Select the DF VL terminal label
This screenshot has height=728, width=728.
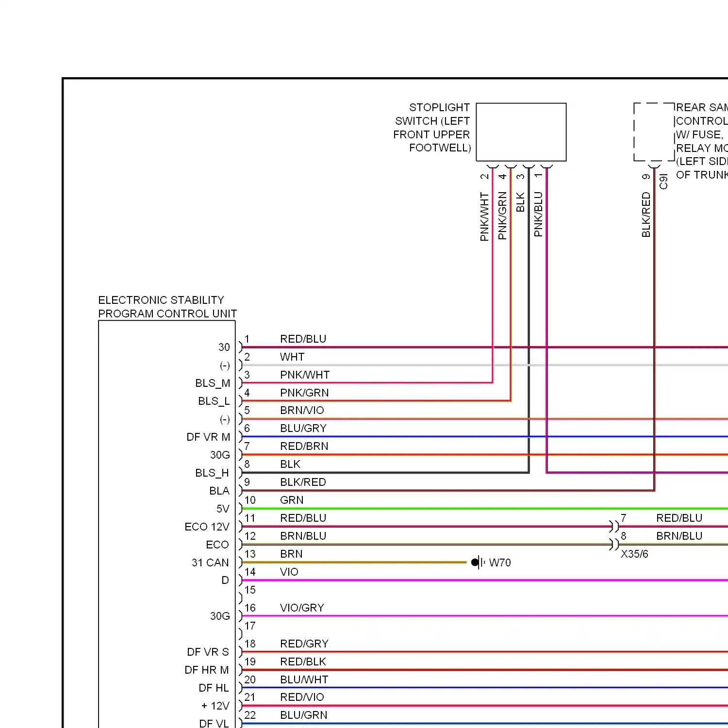click(214, 723)
